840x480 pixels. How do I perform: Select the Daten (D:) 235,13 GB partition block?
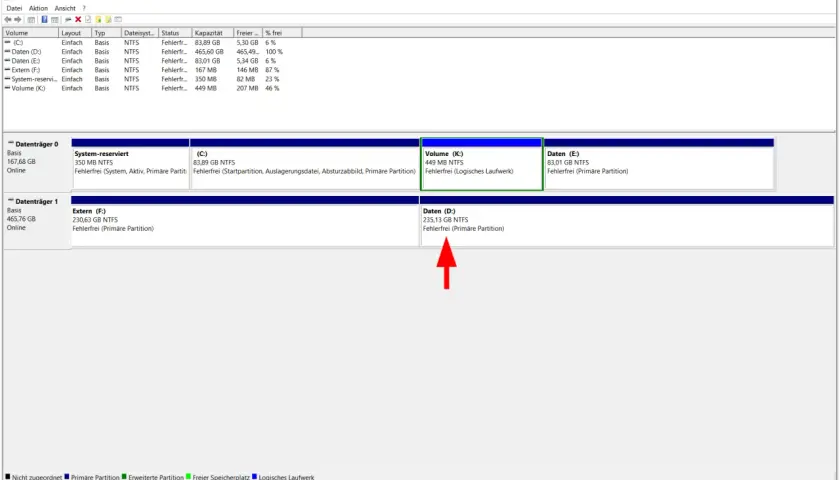pyautogui.click(x=627, y=221)
